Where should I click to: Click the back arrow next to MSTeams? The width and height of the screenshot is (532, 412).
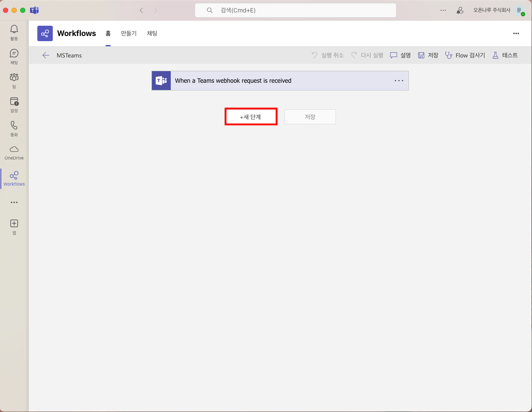pos(46,55)
